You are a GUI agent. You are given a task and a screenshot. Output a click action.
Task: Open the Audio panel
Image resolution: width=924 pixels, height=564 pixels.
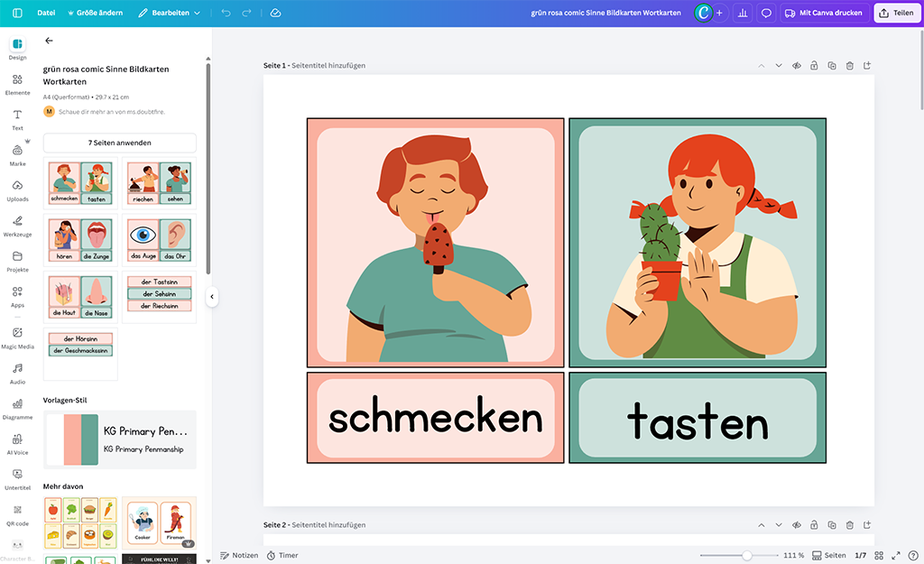[x=17, y=374]
